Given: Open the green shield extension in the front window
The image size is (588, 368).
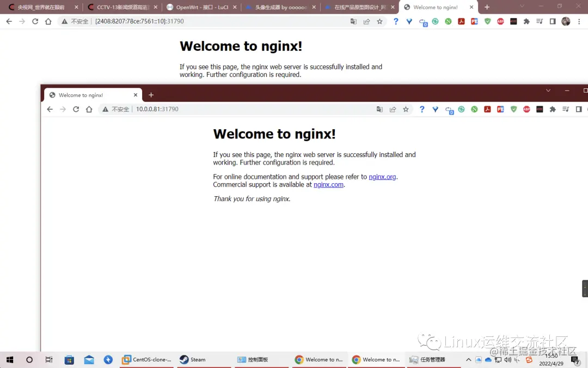Looking at the screenshot, I should (x=513, y=109).
